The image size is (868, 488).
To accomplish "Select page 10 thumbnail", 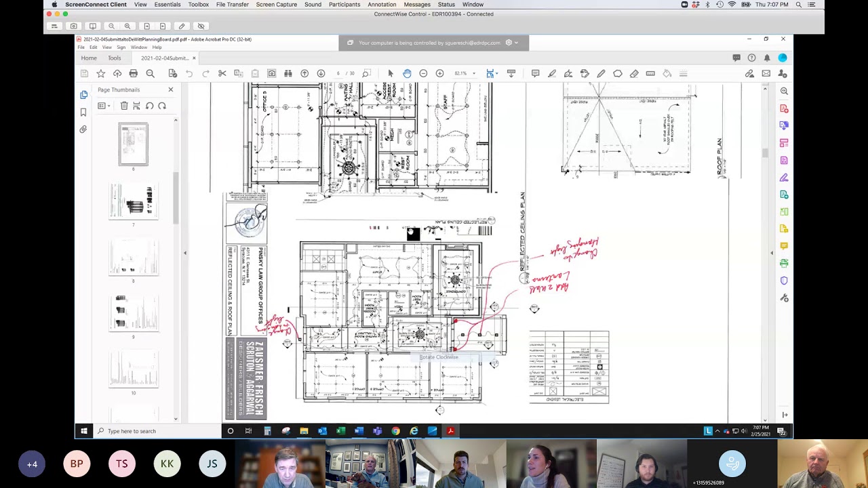I will (134, 369).
